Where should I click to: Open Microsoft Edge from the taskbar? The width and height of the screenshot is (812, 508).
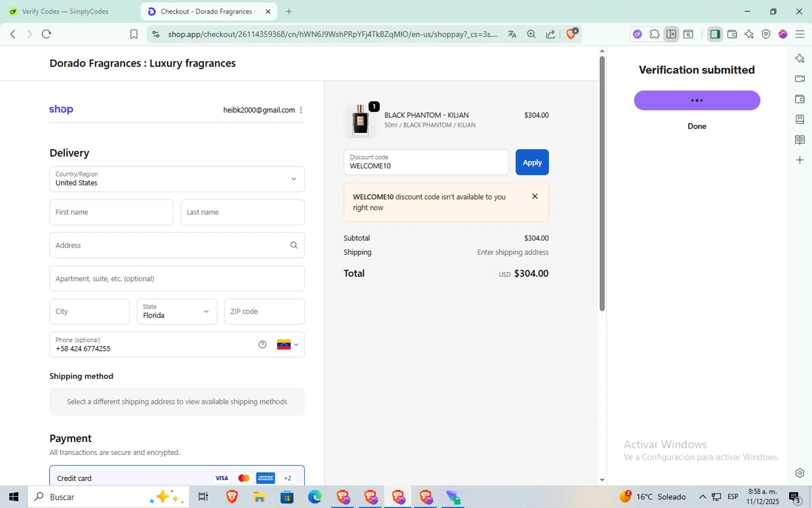pos(315,497)
